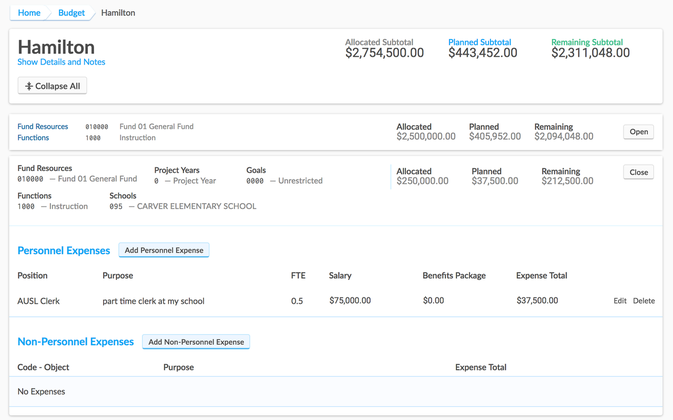Click the Home breadcrumb link
Screen dimensions: 673x420
tap(29, 13)
